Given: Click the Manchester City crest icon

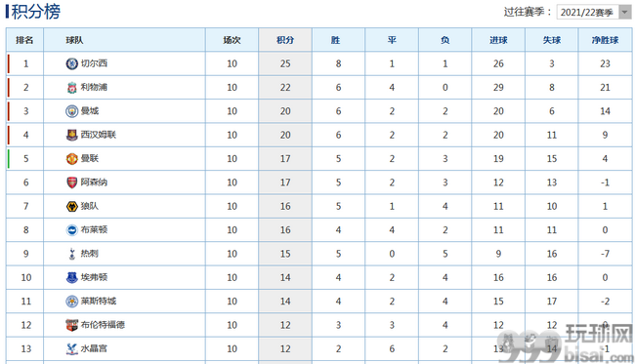Looking at the screenshot, I should click(71, 111).
